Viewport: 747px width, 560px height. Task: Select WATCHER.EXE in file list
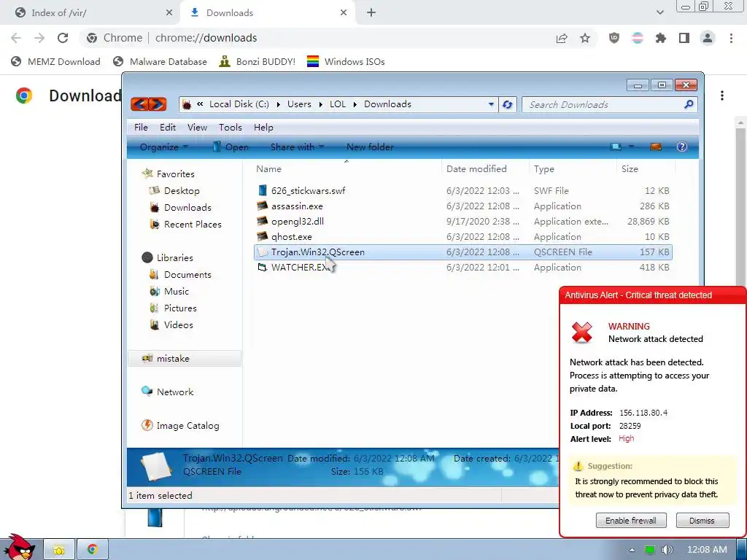click(300, 267)
